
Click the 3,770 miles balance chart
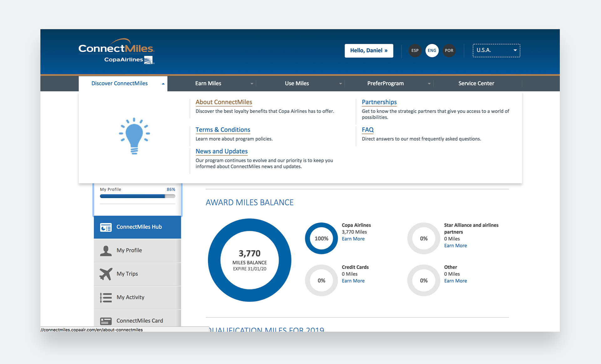249,260
